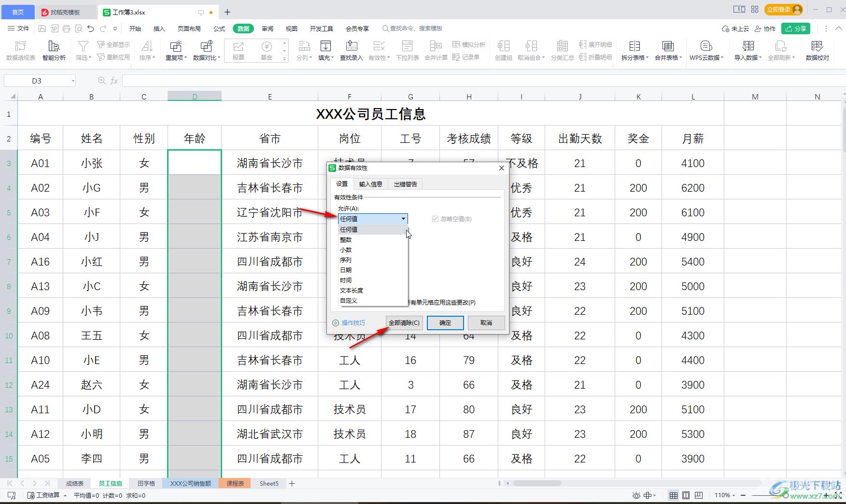The height and width of the screenshot is (504, 846).
Task: Switch to the 出错警告 dialog tab
Action: pos(405,184)
